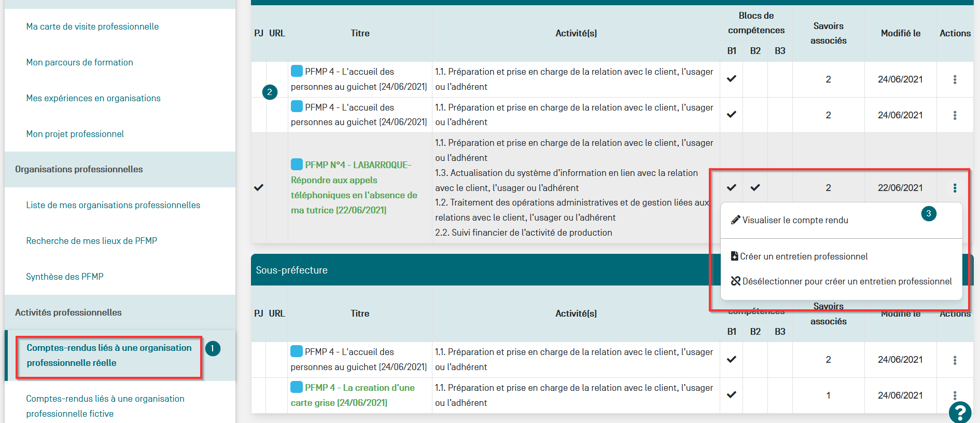Open actions menu for first PFMP 4 row

[x=955, y=79]
